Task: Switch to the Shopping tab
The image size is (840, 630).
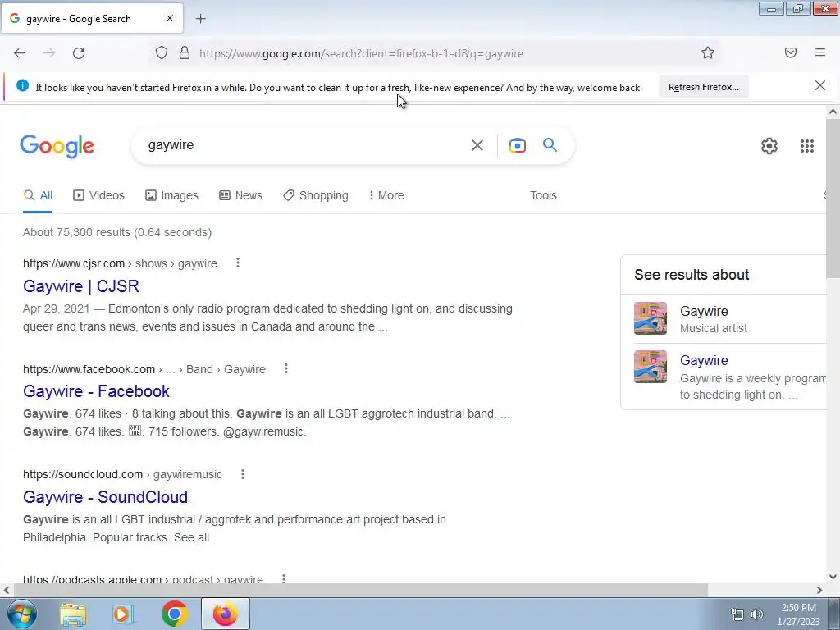Action: pos(316,195)
